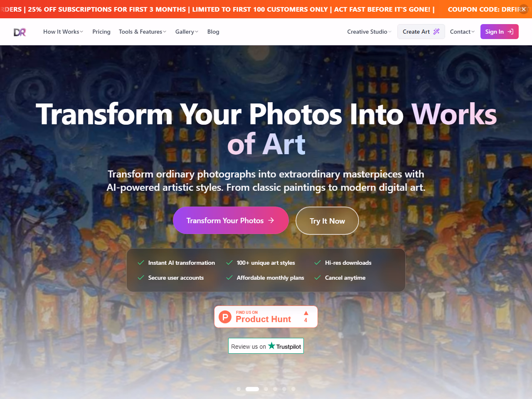Click the DR logo icon
Image resolution: width=532 pixels, height=399 pixels.
[20, 32]
